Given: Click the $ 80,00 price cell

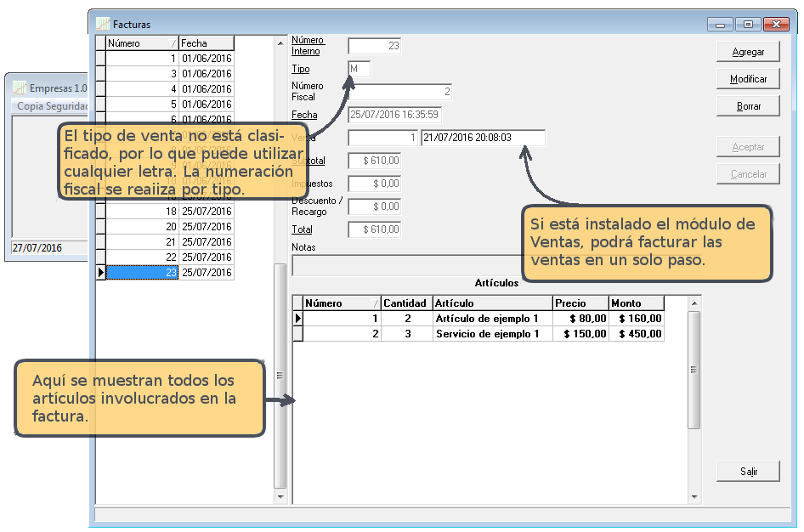Looking at the screenshot, I should 581,319.
